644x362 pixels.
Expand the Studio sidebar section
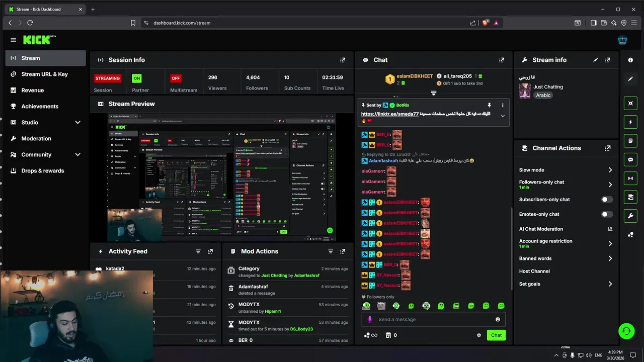[77, 122]
